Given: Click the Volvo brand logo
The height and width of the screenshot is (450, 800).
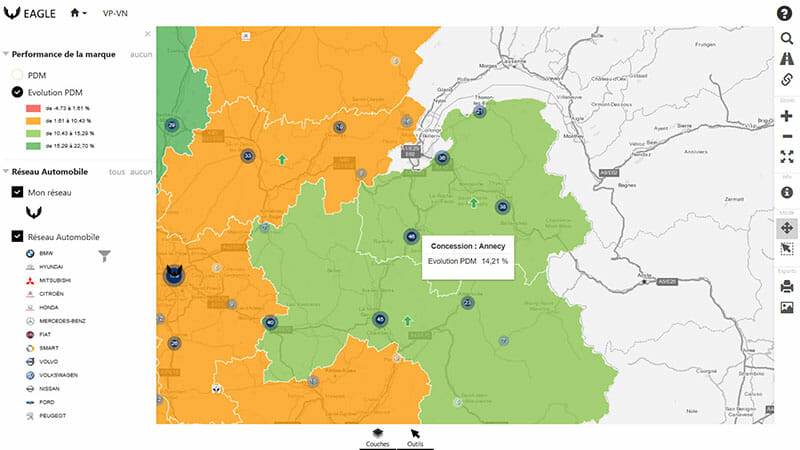Looking at the screenshot, I should [30, 361].
